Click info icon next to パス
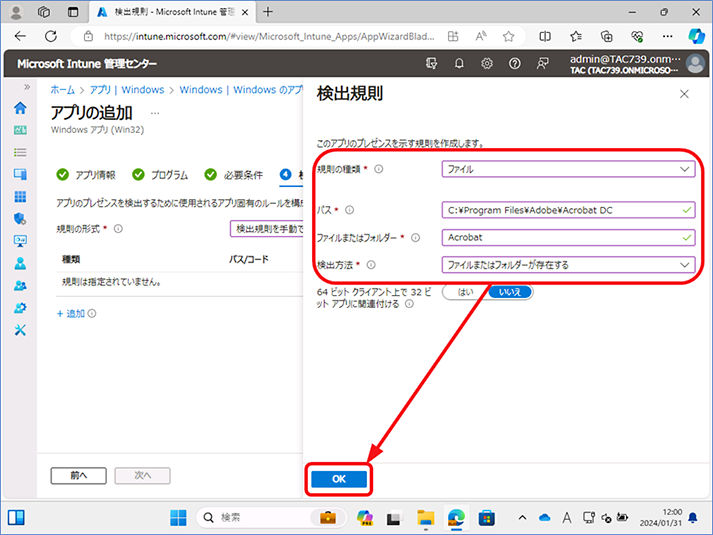Screen dimensions: 713x535 pyautogui.click(x=349, y=210)
